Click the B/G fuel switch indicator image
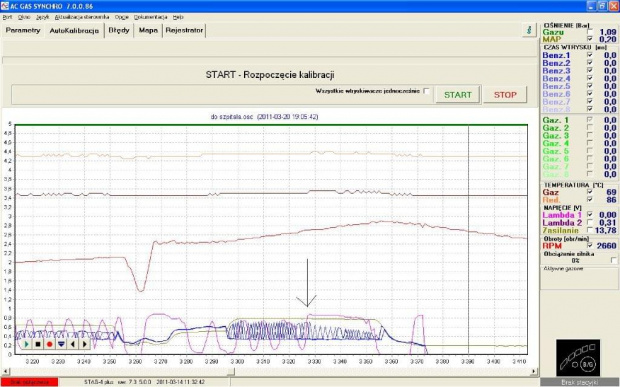620x387 pixels. pyautogui.click(x=578, y=357)
